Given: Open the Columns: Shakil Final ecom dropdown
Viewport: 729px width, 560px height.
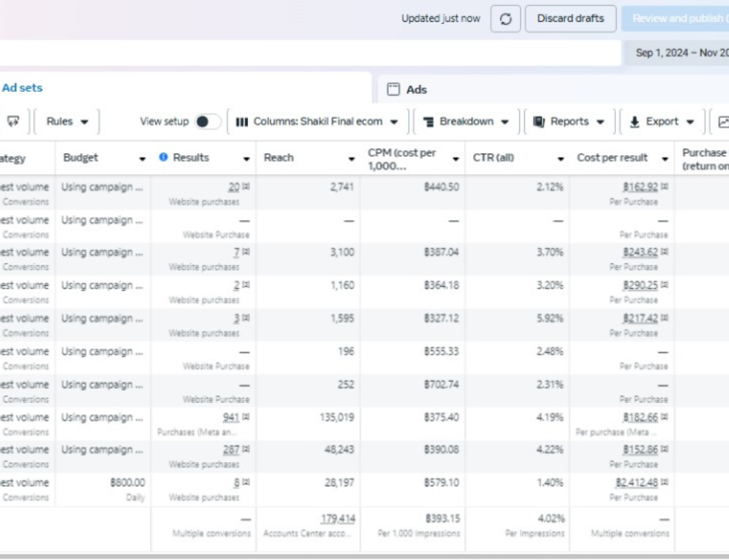Looking at the screenshot, I should (x=317, y=122).
